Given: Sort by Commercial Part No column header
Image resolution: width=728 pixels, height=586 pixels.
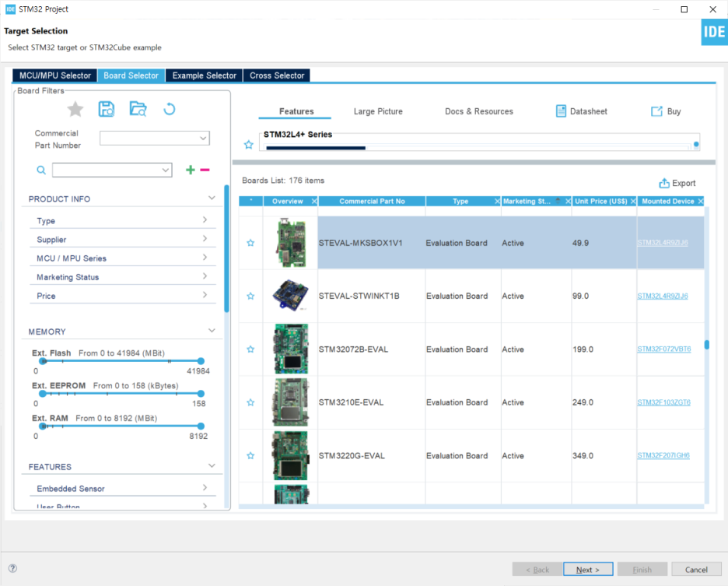Looking at the screenshot, I should pyautogui.click(x=372, y=202).
